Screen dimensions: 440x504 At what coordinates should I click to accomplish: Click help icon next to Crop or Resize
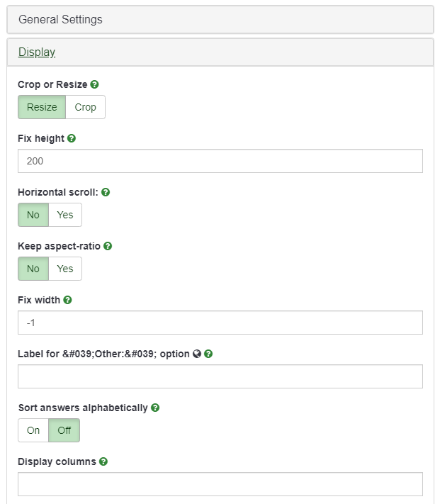tap(95, 84)
